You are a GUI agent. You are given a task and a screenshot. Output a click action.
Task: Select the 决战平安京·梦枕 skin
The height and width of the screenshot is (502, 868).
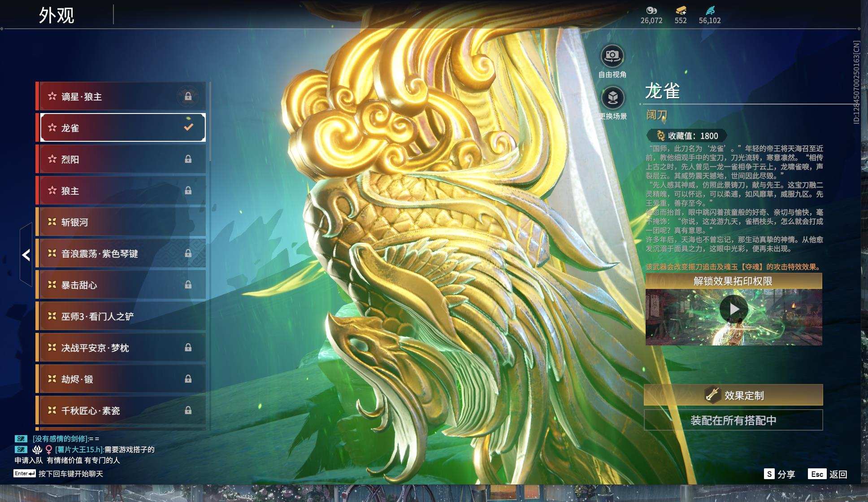coord(121,347)
